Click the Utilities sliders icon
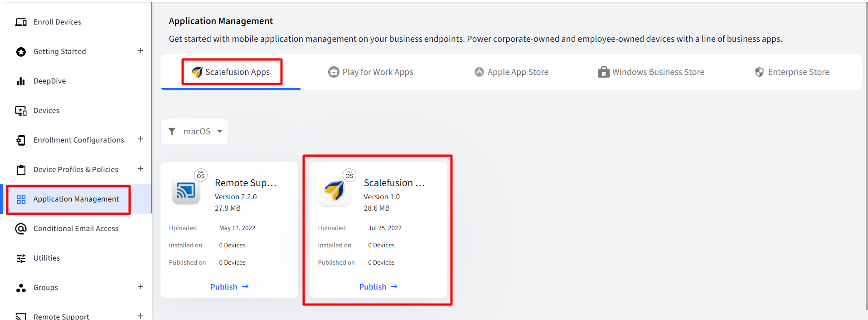The width and height of the screenshot is (868, 320). (21, 258)
